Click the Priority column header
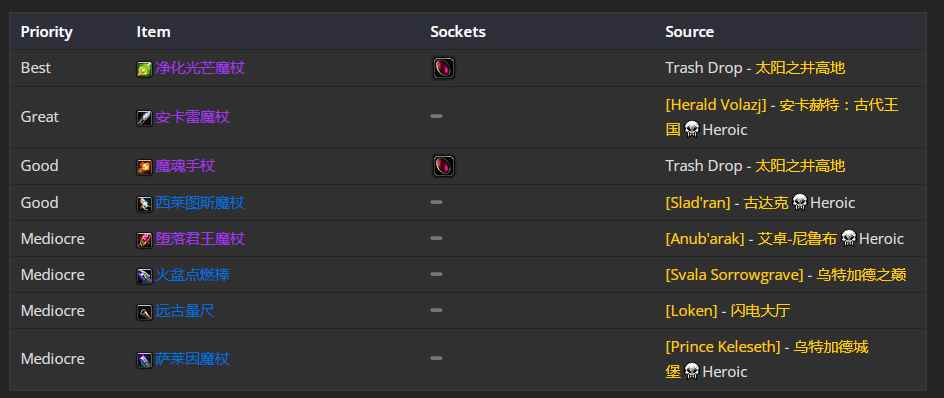944x398 pixels. (46, 32)
